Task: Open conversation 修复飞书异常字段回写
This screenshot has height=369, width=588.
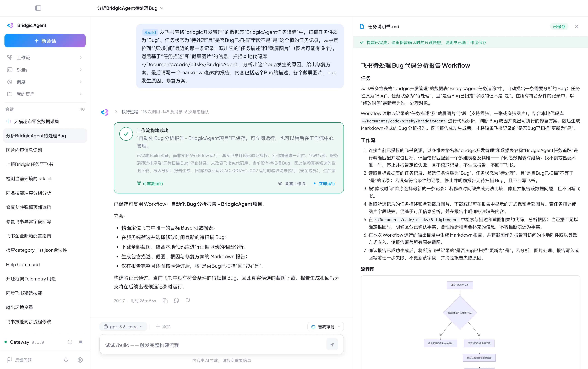Action: point(45,221)
